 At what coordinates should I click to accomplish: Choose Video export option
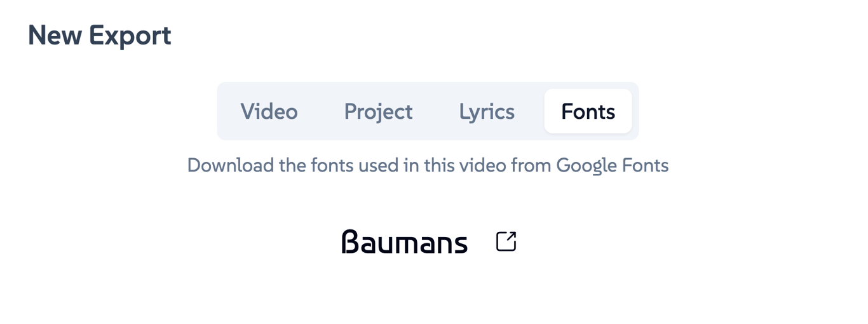point(269,111)
